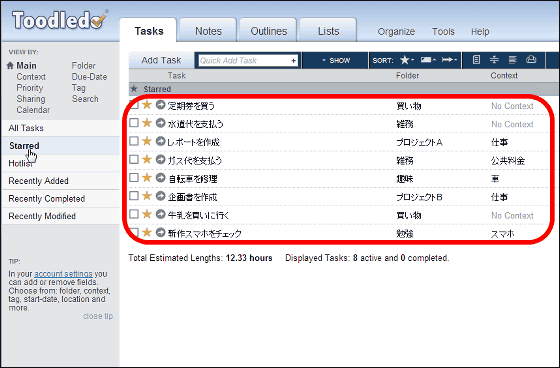Click the プロジェクトA folder cell
The image size is (560, 368).
pos(419,143)
